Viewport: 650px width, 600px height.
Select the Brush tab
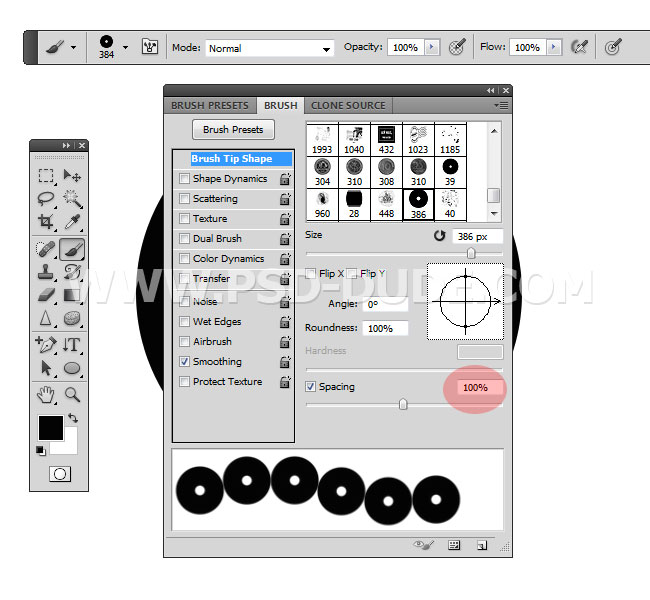click(x=281, y=106)
